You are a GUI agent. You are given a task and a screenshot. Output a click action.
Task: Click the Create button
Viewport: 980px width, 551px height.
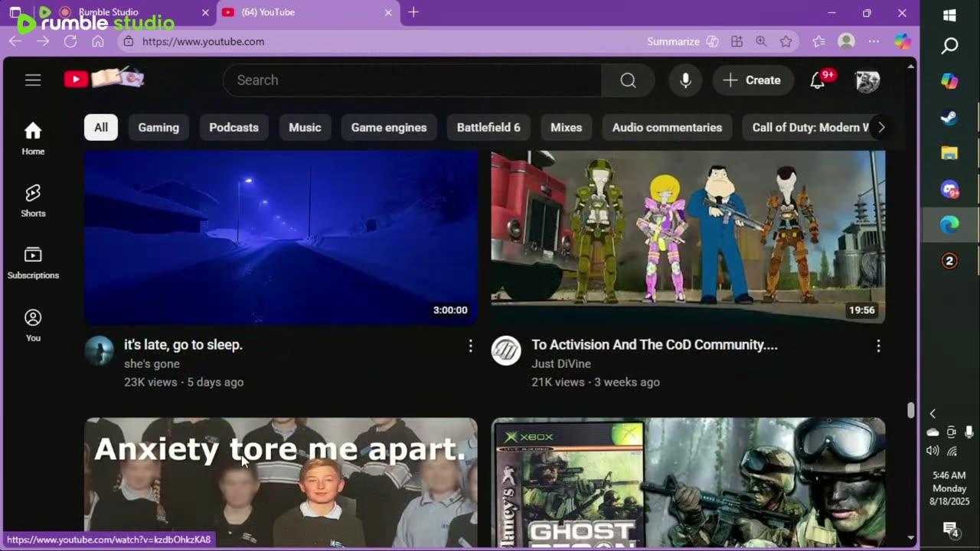pos(752,80)
